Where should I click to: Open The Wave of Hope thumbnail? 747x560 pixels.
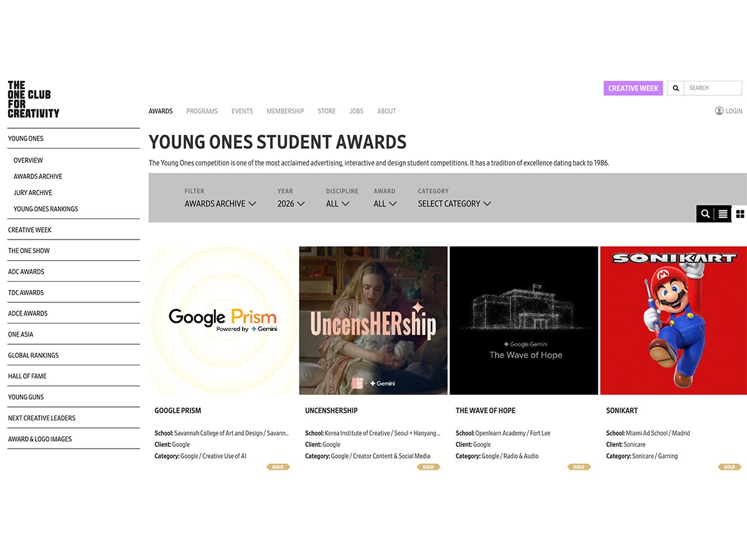click(x=524, y=320)
